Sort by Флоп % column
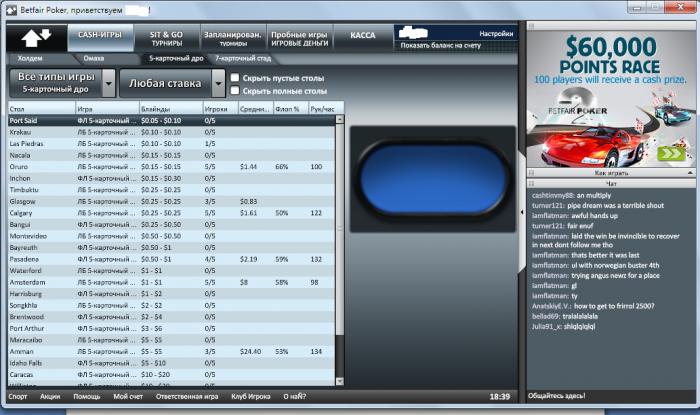The width and height of the screenshot is (700, 415). 291,108
